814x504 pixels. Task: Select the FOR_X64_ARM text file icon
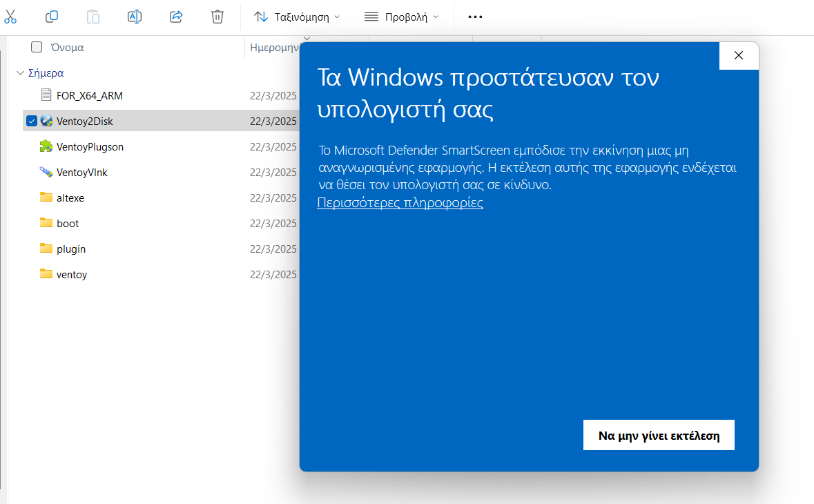[x=46, y=95]
